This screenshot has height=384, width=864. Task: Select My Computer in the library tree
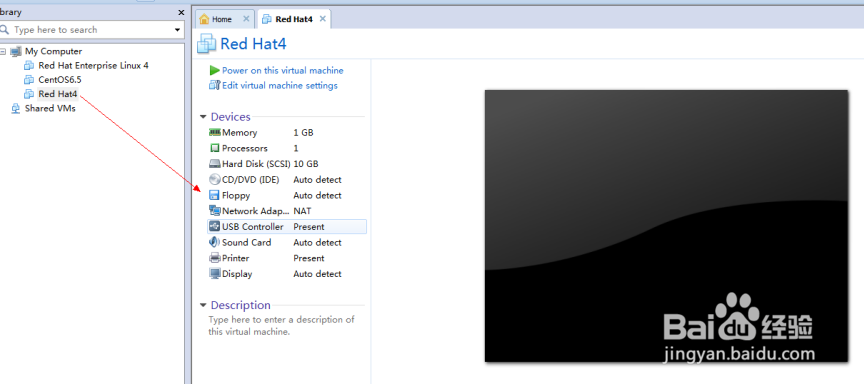click(53, 51)
